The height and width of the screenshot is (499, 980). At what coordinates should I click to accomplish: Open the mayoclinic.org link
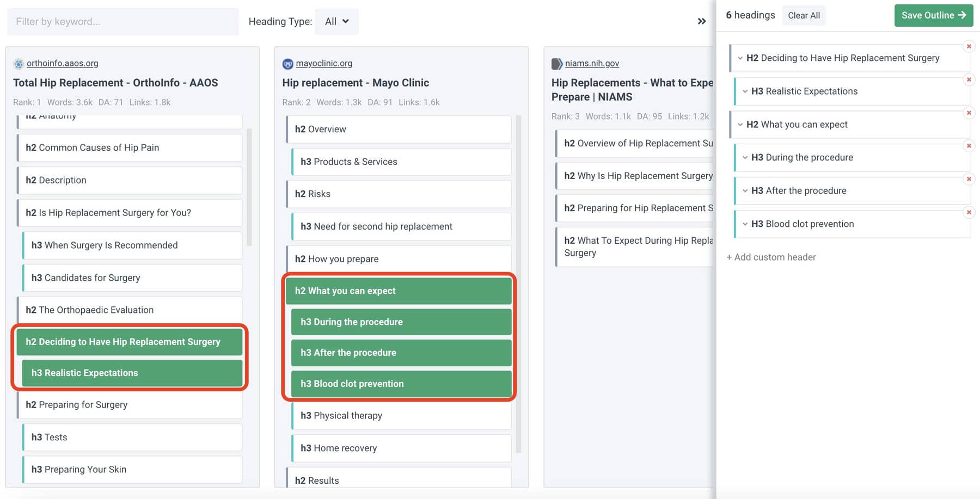[324, 63]
